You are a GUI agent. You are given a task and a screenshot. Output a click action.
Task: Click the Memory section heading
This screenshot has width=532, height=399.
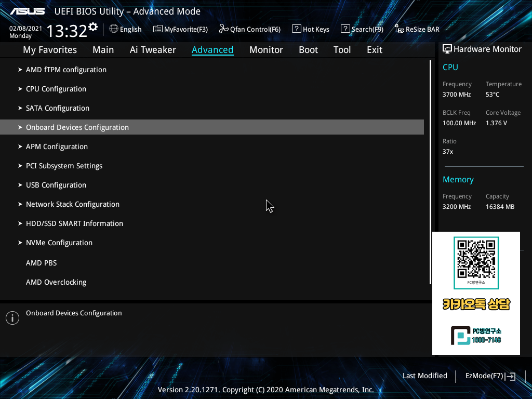click(x=458, y=179)
